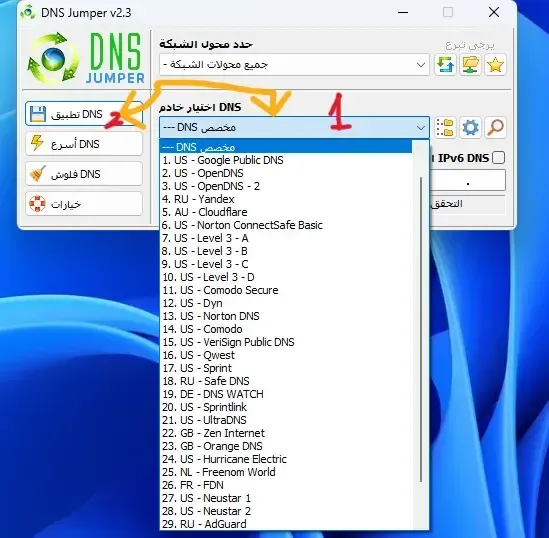Click the Apply DNS button

click(x=84, y=114)
